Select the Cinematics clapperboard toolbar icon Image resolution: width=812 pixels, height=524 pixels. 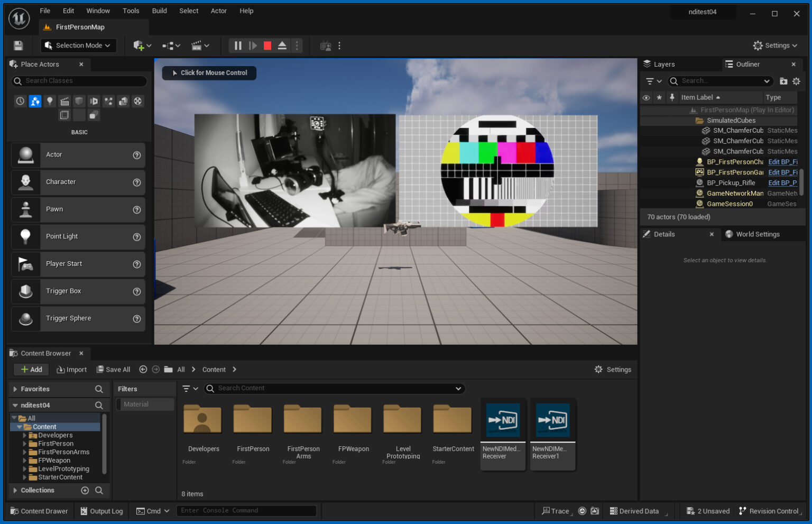coord(197,45)
